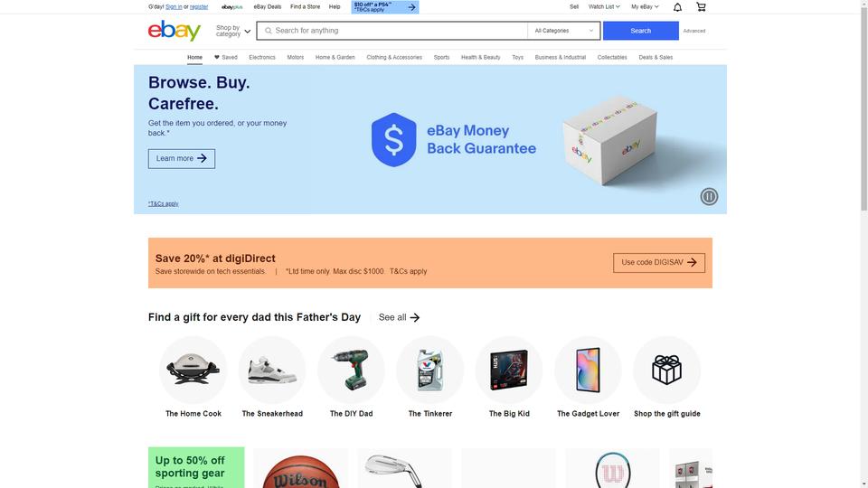Open the My eBay dropdown
868x488 pixels.
[x=645, y=7]
